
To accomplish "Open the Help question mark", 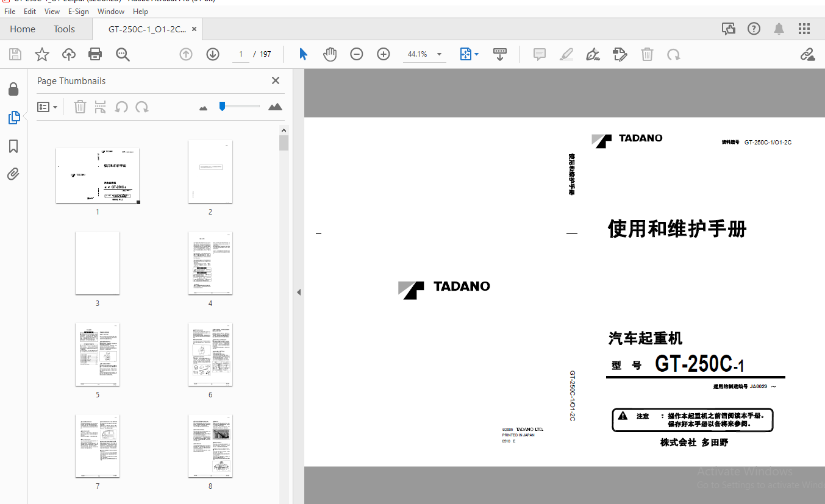I will pos(754,29).
